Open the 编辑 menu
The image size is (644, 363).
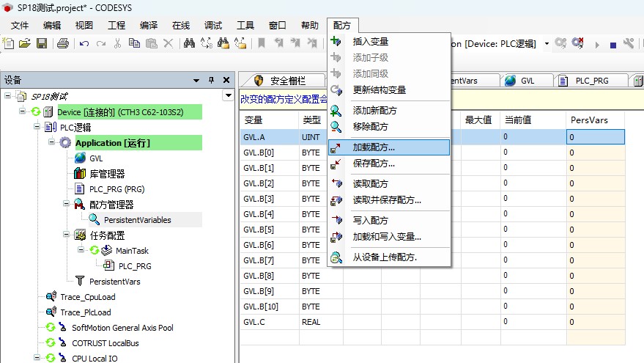tap(52, 26)
